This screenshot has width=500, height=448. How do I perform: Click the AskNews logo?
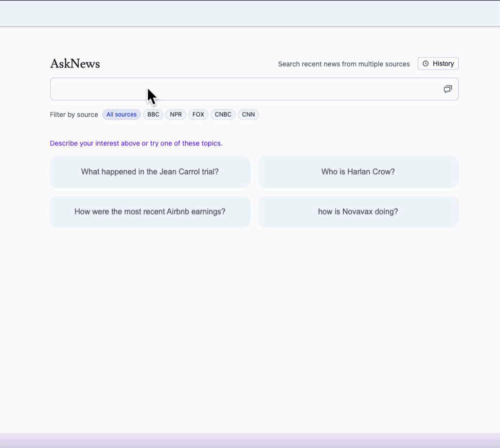tap(75, 64)
